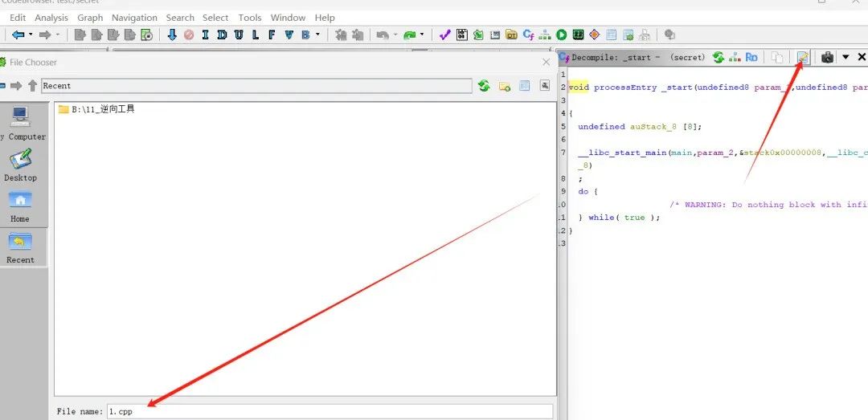Close the File Chooser dialog

(547, 62)
